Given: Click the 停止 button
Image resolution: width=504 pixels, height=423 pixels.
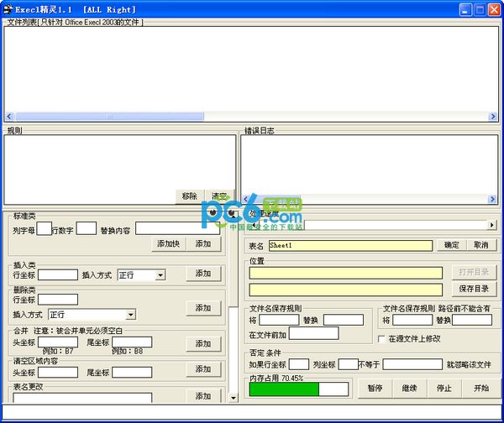Looking at the screenshot, I should tap(444, 389).
